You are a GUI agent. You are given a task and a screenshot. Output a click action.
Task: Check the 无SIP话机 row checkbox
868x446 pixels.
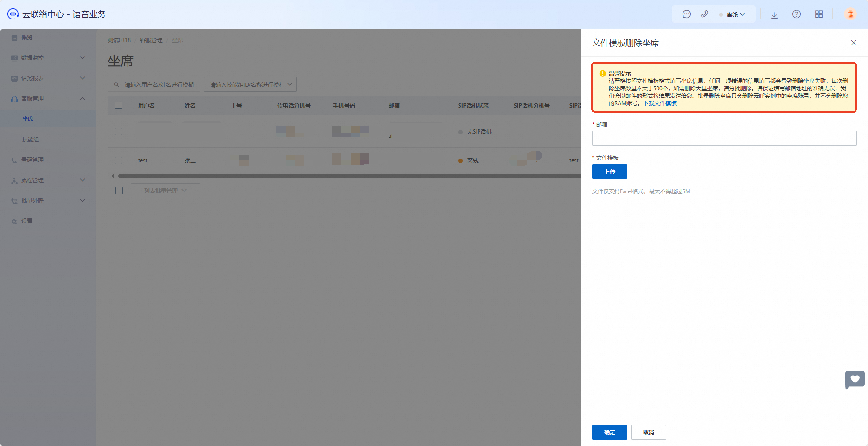[x=119, y=132]
